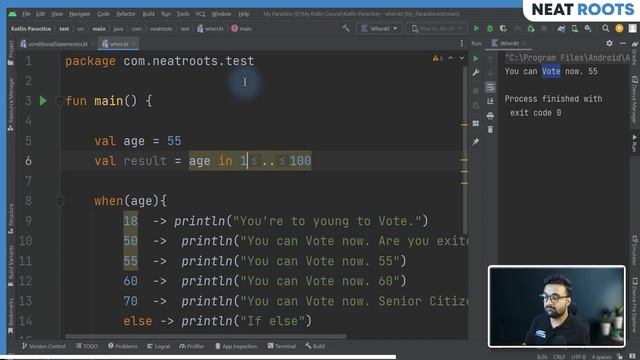Open the TODO tool window
The height and width of the screenshot is (360, 640).
coord(87,346)
